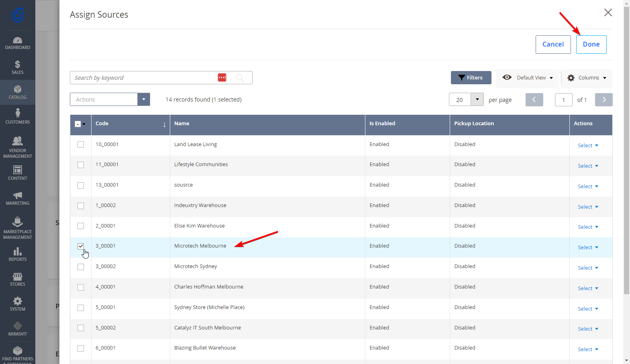Open the Reports bar chart icon
Image resolution: width=630 pixels, height=364 pixels.
click(18, 254)
